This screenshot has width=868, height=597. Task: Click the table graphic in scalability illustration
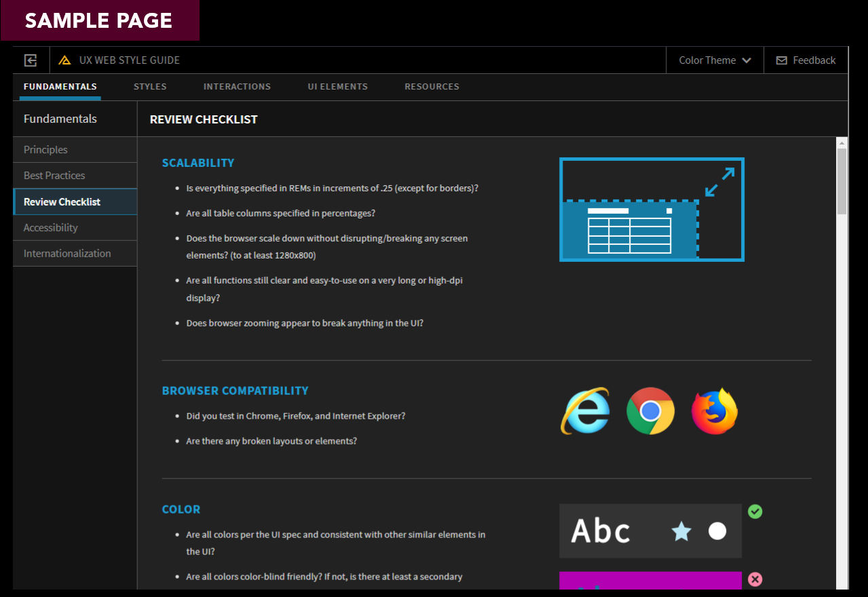pyautogui.click(x=629, y=231)
